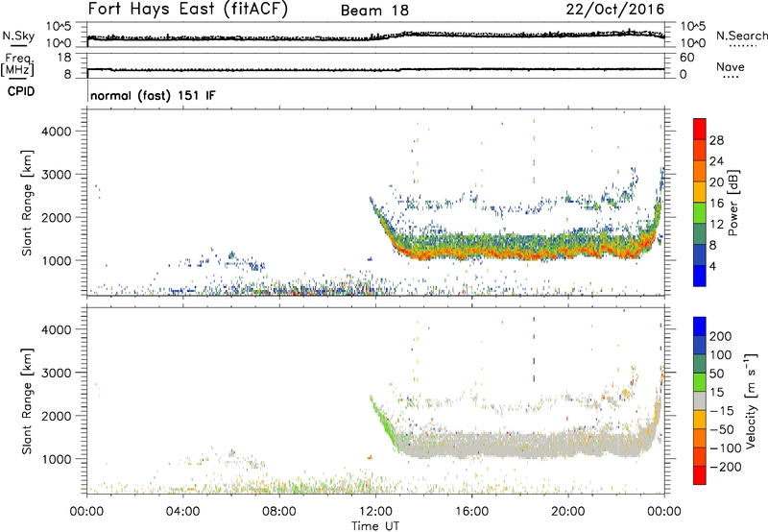
Task: Click the power colorbar blue segment
Action: pos(700,276)
